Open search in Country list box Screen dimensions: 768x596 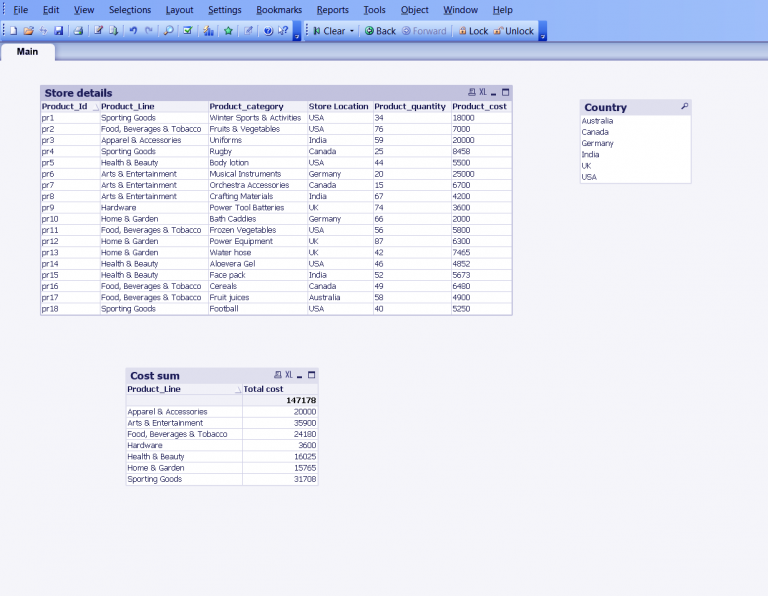(684, 106)
